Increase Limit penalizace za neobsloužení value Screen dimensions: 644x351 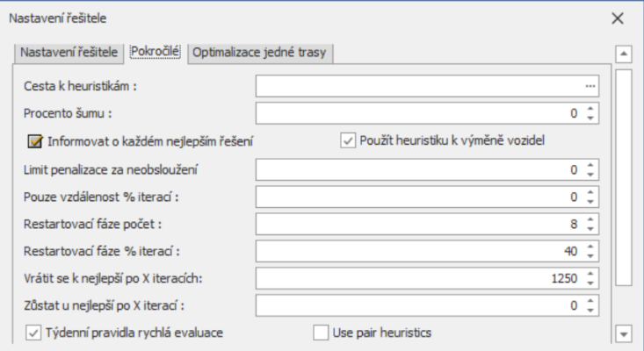click(x=590, y=165)
